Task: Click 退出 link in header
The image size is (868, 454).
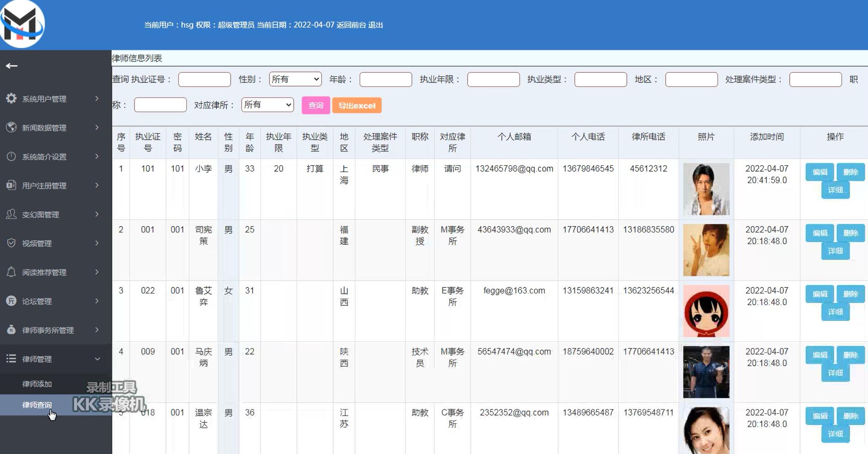Action: (376, 25)
